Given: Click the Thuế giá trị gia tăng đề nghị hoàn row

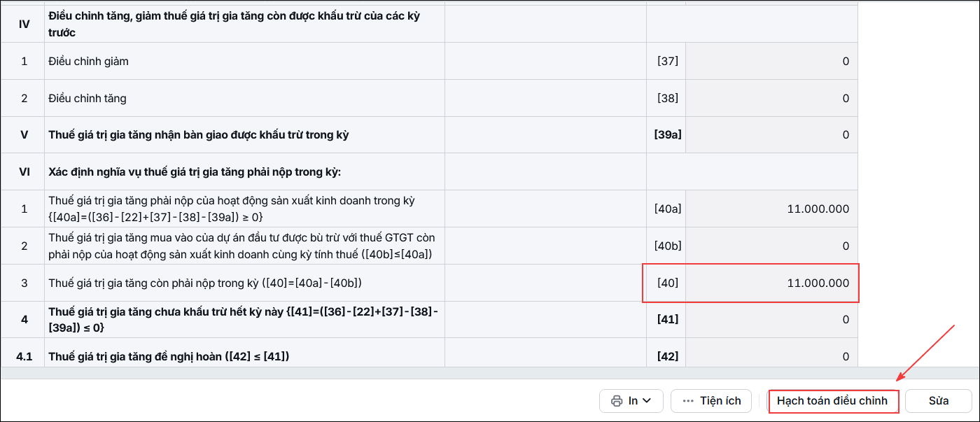Looking at the screenshot, I should (x=429, y=356).
